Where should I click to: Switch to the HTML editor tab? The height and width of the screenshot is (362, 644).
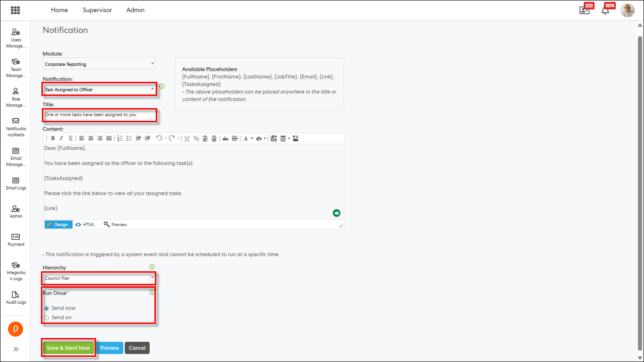tap(85, 225)
